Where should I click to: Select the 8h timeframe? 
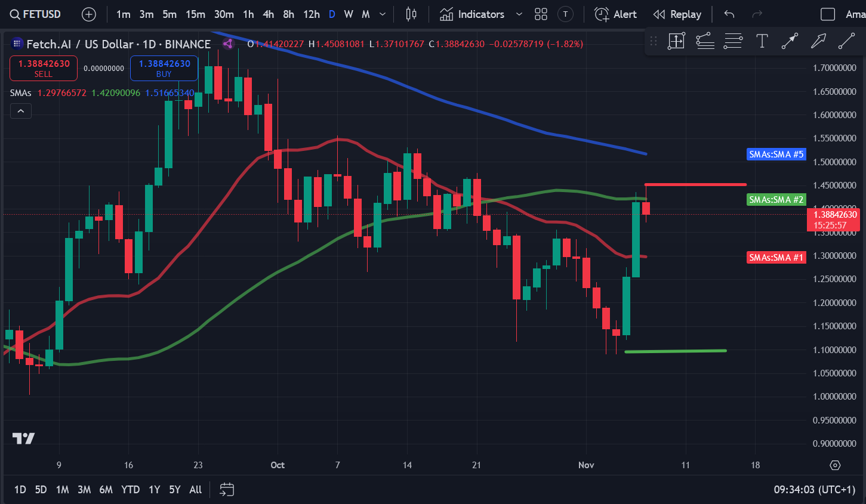click(288, 14)
